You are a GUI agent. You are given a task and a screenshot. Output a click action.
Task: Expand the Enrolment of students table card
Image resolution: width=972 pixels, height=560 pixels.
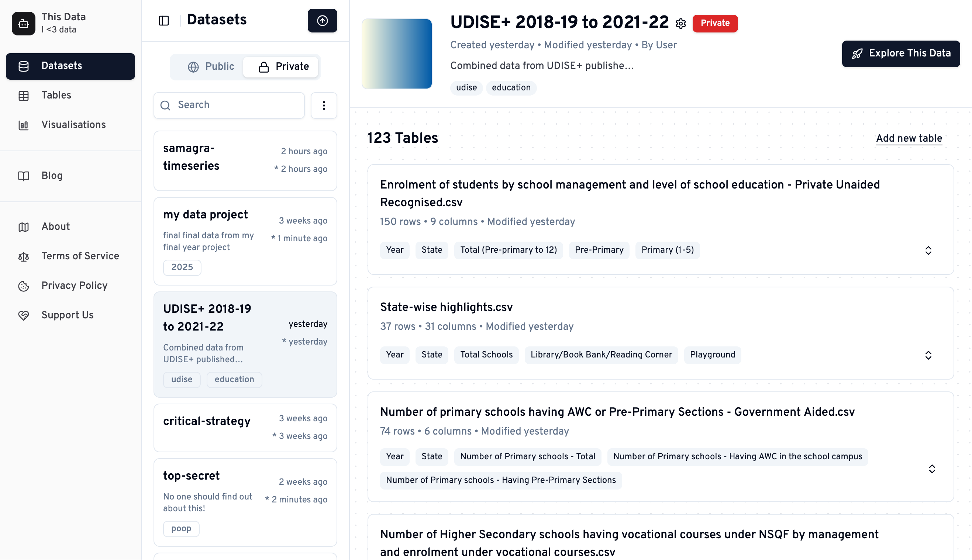pyautogui.click(x=928, y=250)
